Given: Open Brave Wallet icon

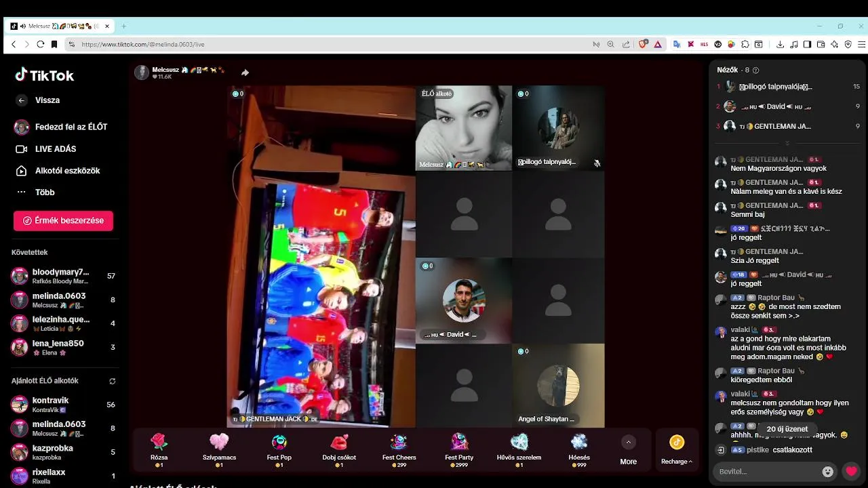Looking at the screenshot, I should tap(821, 44).
